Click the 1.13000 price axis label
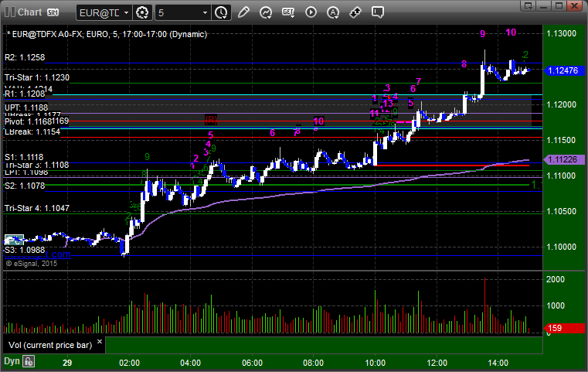The height and width of the screenshot is (372, 588). pos(562,33)
